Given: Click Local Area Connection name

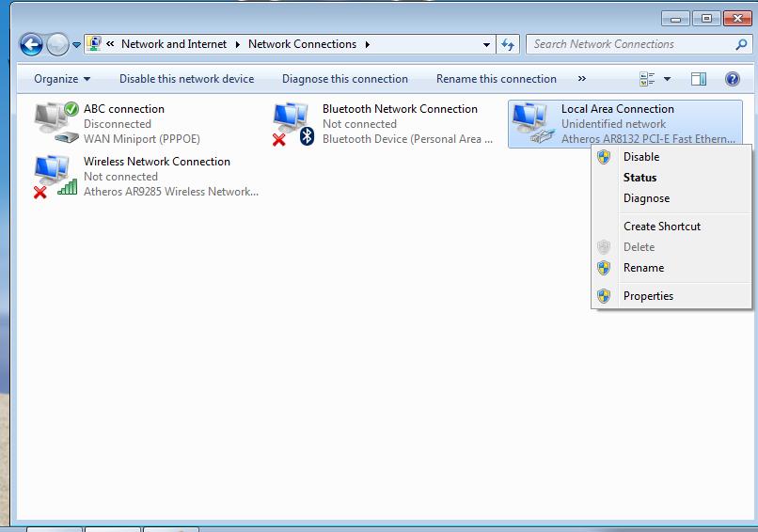Looking at the screenshot, I should pyautogui.click(x=617, y=109).
